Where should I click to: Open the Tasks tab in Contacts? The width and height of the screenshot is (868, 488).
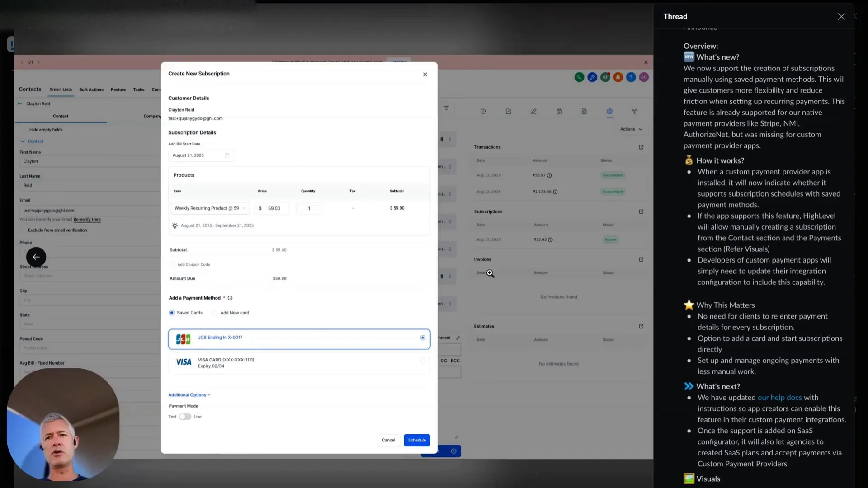click(x=139, y=90)
